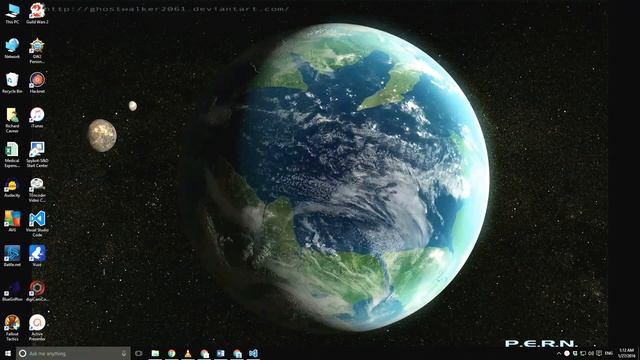The height and width of the screenshot is (360, 640).
Task: Open the This PC desktop icon
Action: coord(12,13)
